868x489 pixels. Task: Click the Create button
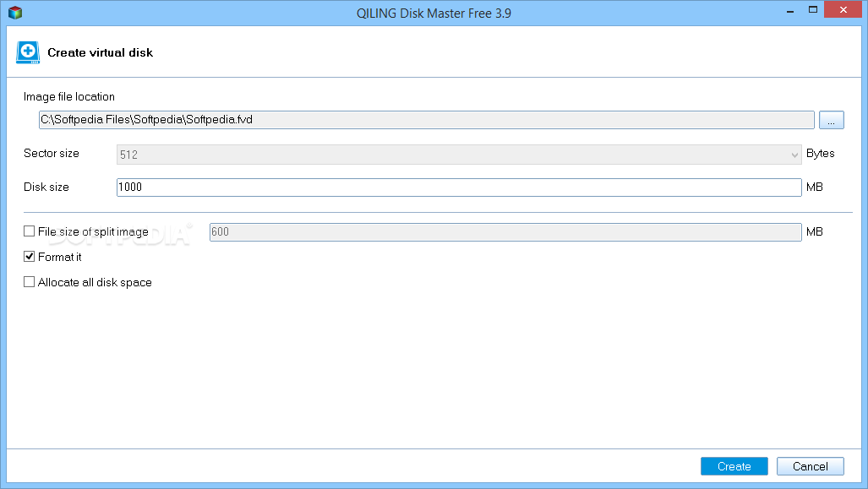734,466
